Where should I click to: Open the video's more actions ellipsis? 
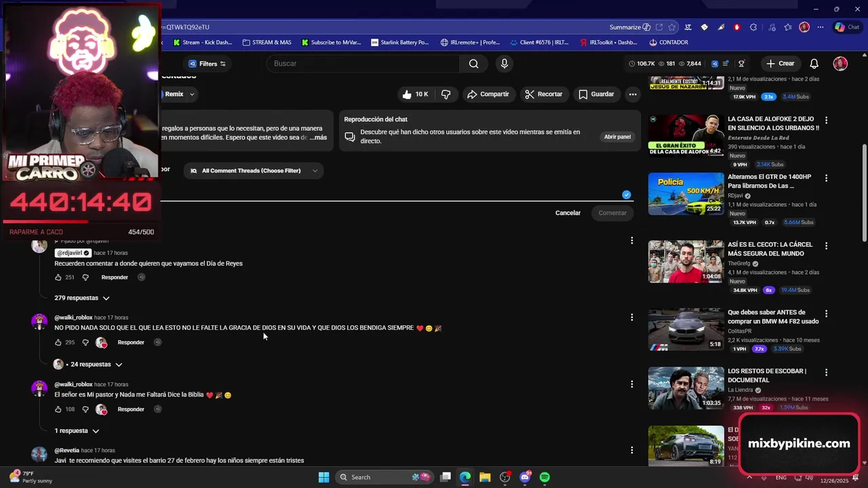point(633,94)
